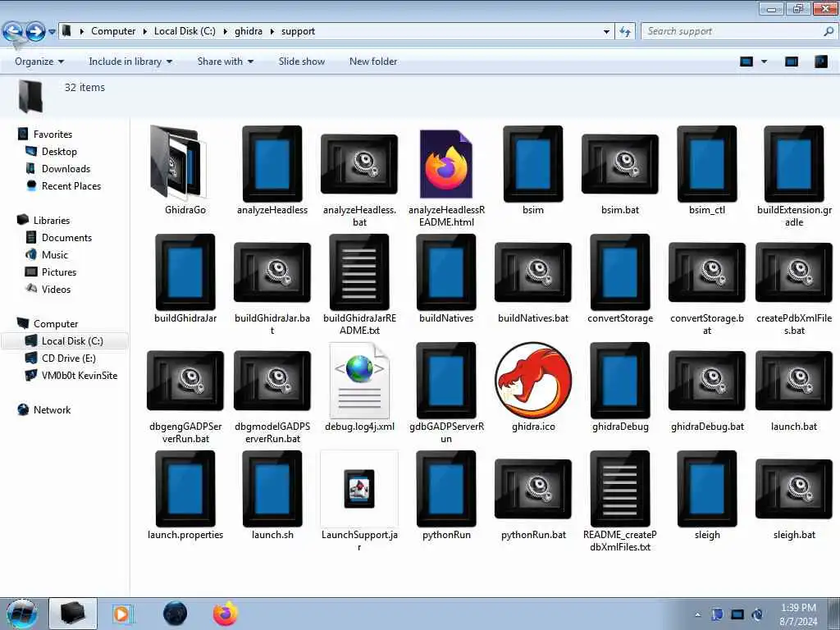The height and width of the screenshot is (630, 840).
Task: Expand the address bar history dropdown
Action: pyautogui.click(x=606, y=32)
